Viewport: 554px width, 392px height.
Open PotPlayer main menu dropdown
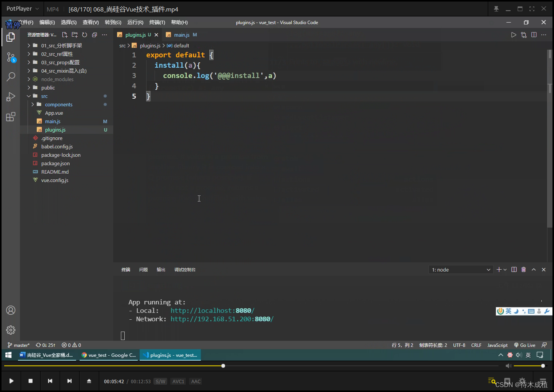[23, 9]
